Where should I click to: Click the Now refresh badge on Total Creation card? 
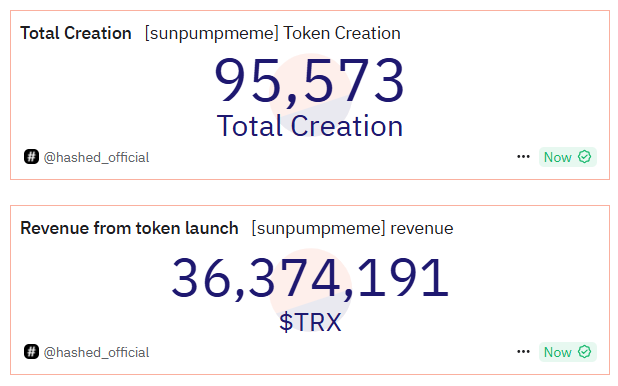coord(568,157)
